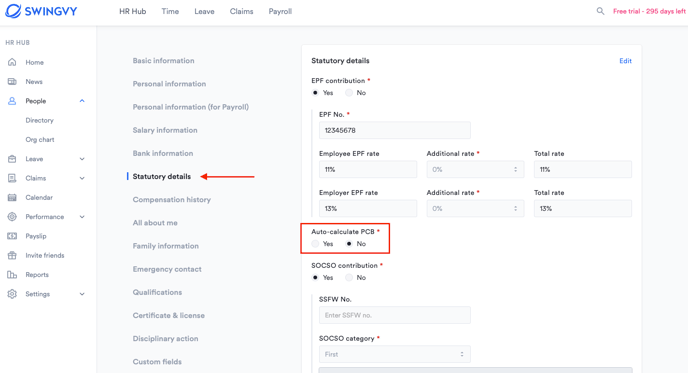Image resolution: width=688 pixels, height=373 pixels.
Task: Collapse the People section chevron
Action: click(82, 101)
